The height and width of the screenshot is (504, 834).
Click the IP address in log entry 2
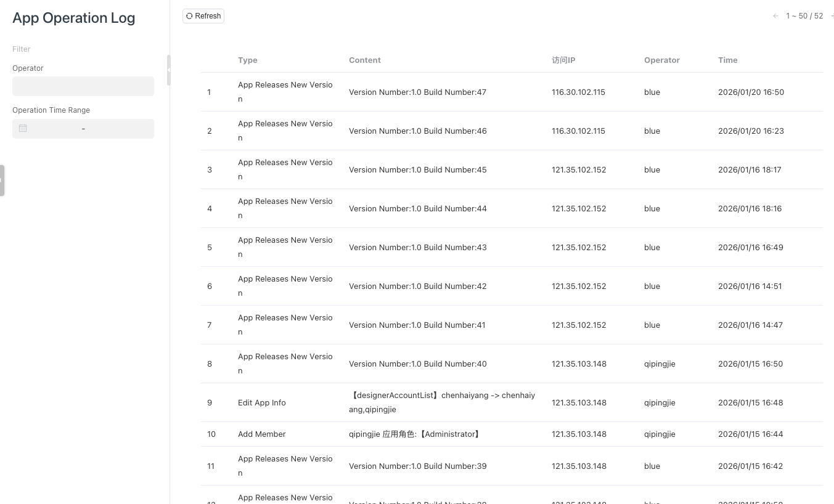[x=578, y=131]
